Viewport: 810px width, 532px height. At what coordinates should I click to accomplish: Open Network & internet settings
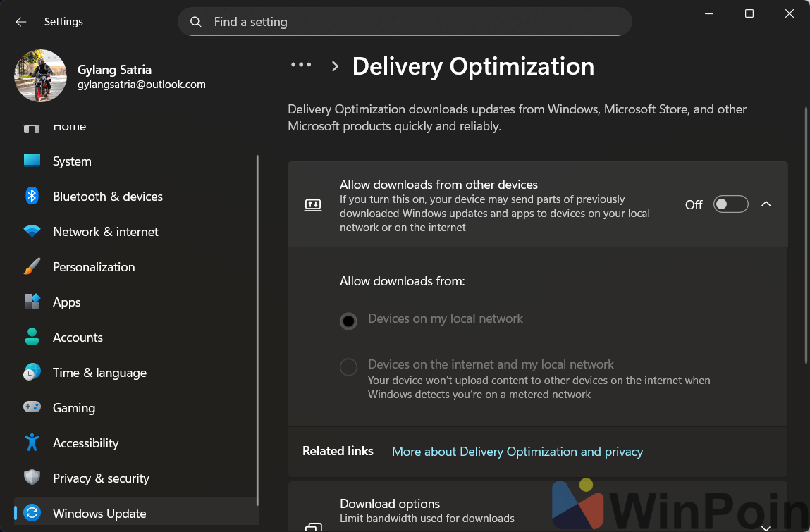(135, 231)
